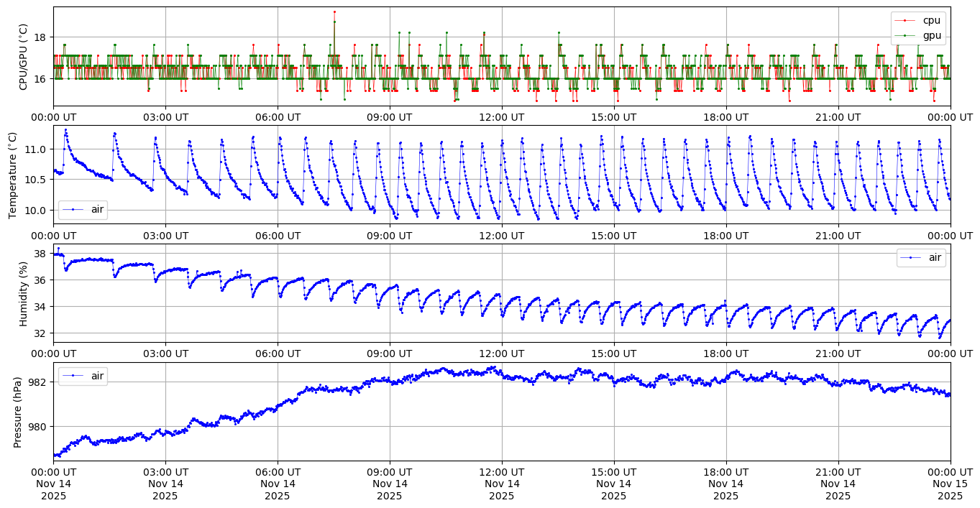Click the '09:00 UT Nov 14 2025' pressure tick
The image size is (980, 508).
390,484
